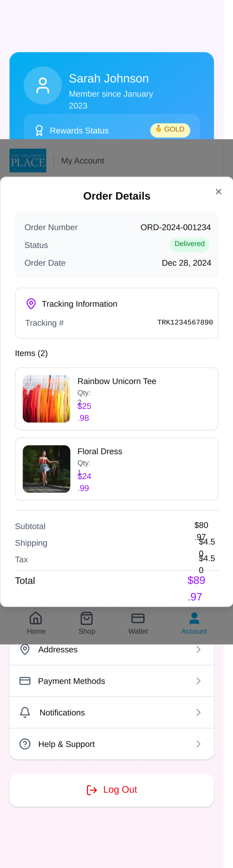Open the Home tab
The image size is (233, 868).
pos(36,623)
